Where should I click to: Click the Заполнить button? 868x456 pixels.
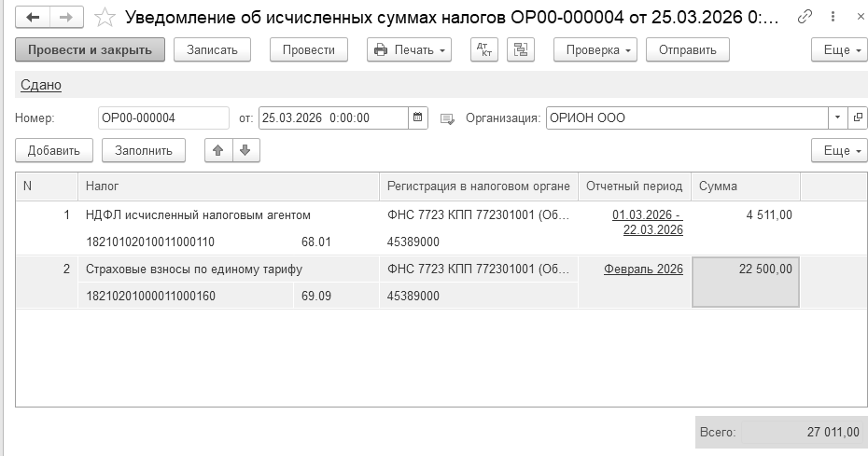tap(144, 150)
